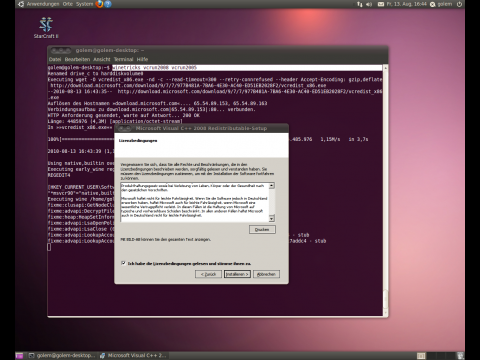This screenshot has height=360, width=480.
Task: Open the System menu
Action: pyautogui.click(x=84, y=4)
